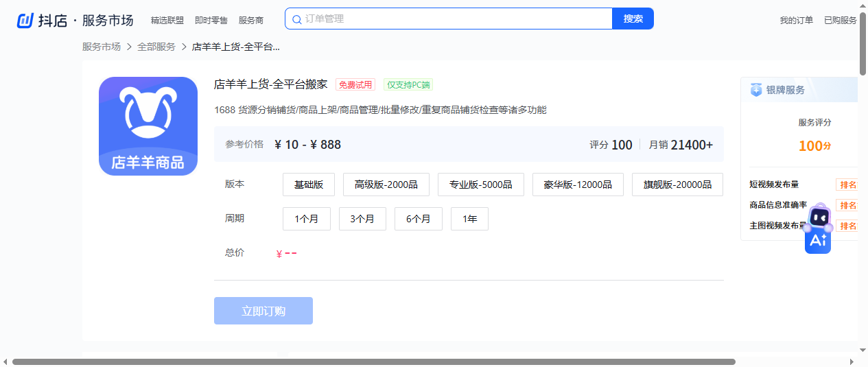This screenshot has width=868, height=367.
Task: Select 高级版-2000品 version option
Action: [386, 185]
